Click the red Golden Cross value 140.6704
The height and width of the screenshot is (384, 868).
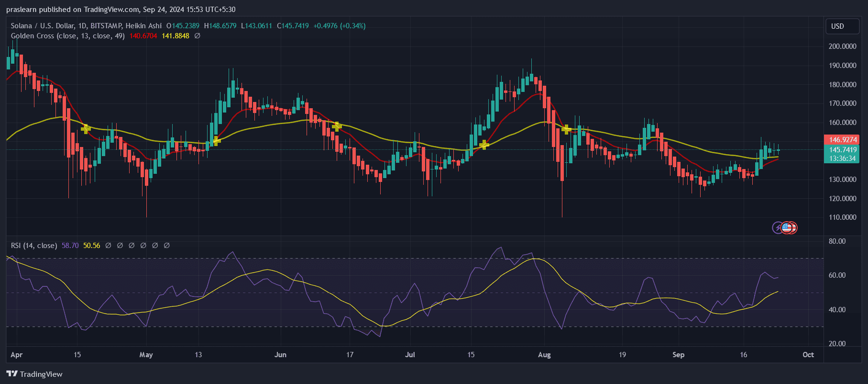pos(143,36)
